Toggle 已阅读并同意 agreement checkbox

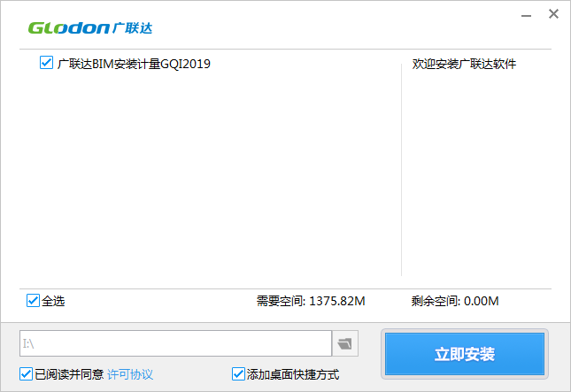click(26, 373)
